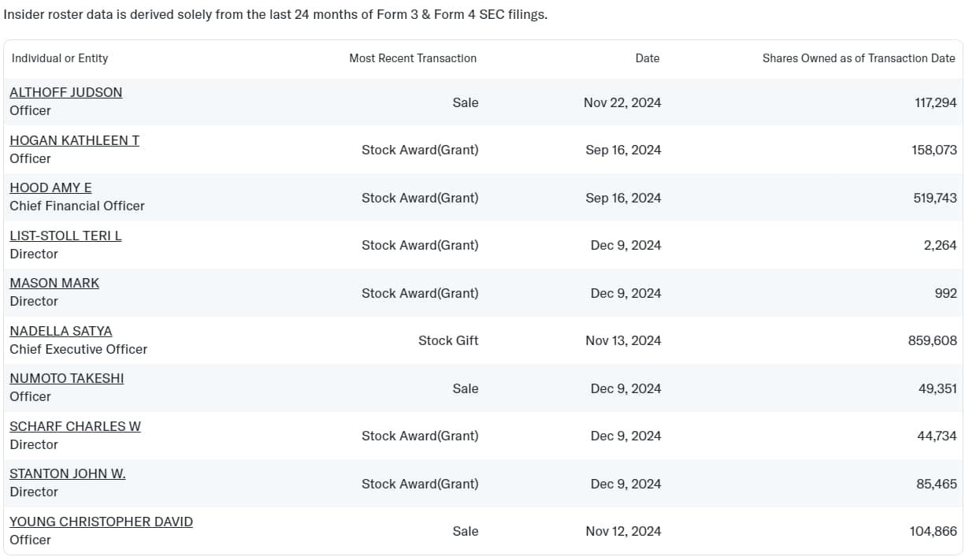Open HOOD AMY E's insider details
The image size is (980, 557).
pyautogui.click(x=50, y=188)
